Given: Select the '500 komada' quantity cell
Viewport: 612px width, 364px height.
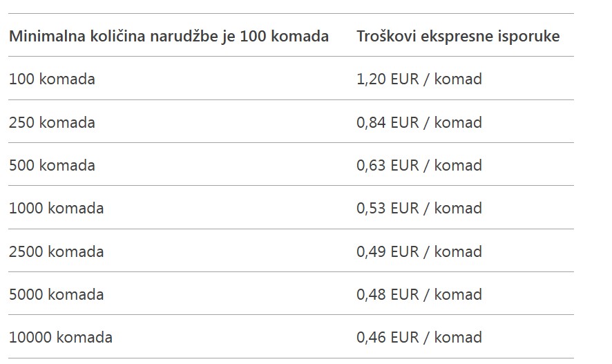Looking at the screenshot, I should 52,165.
